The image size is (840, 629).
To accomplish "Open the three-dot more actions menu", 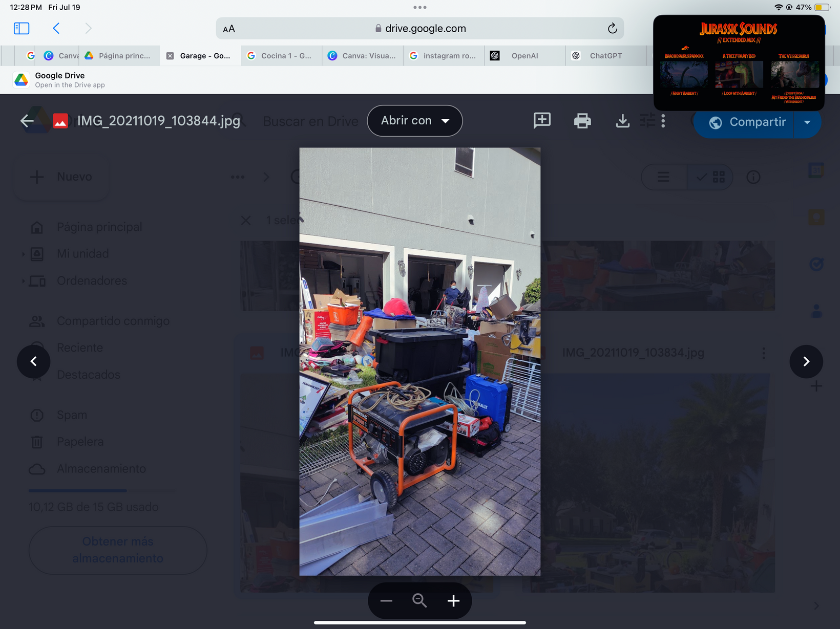I will (663, 121).
